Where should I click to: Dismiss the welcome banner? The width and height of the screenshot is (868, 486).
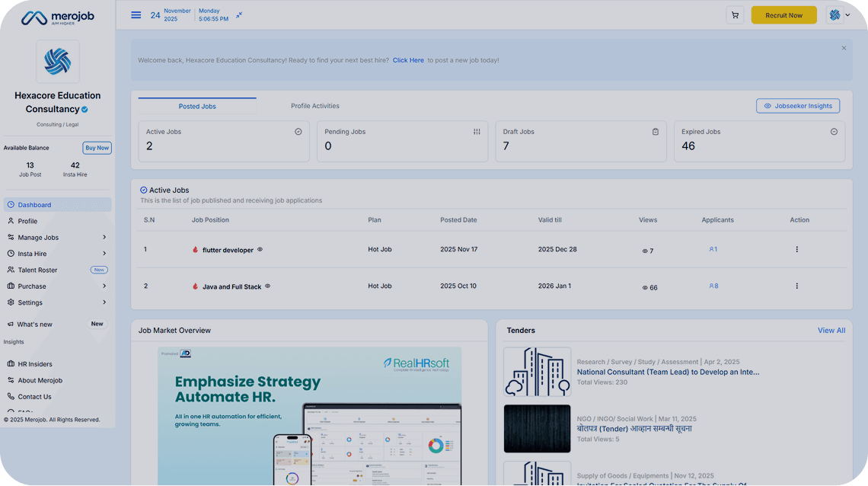pos(844,48)
